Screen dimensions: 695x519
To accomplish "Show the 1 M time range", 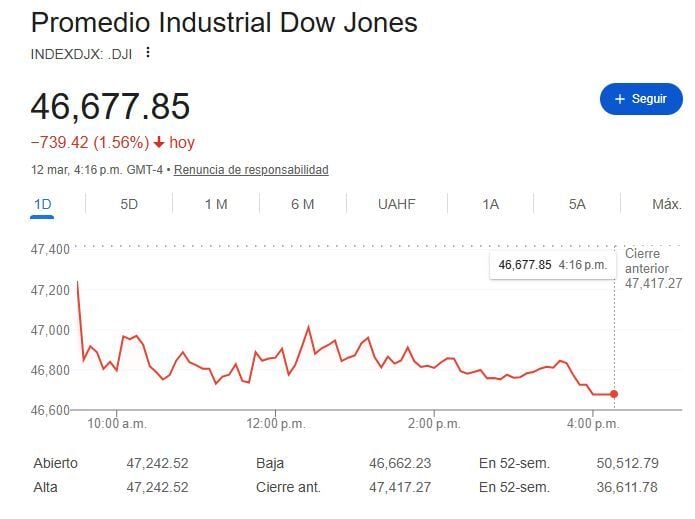I will 216,204.
